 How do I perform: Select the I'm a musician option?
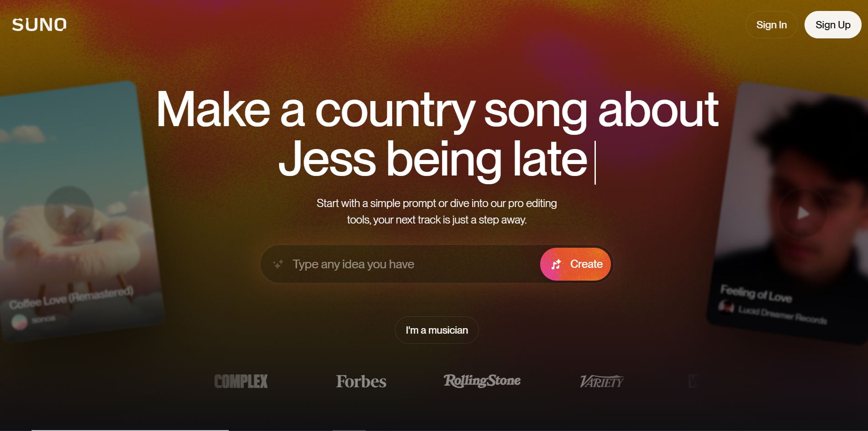(x=437, y=330)
